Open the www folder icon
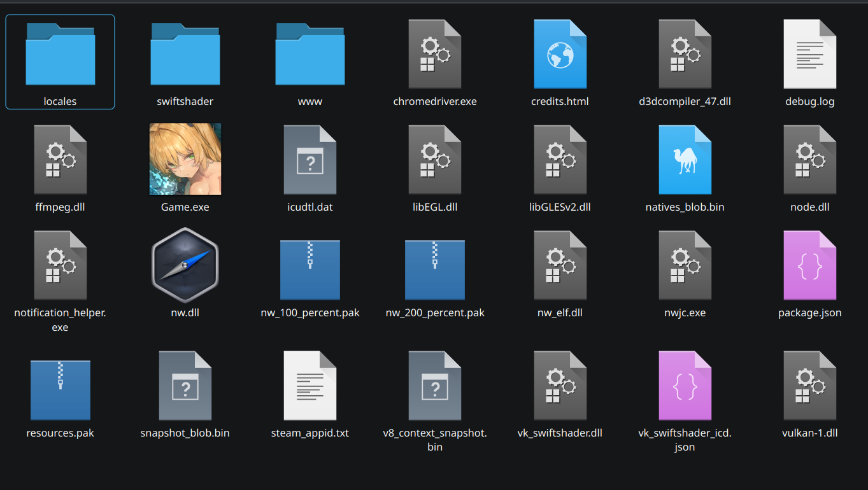868x490 pixels. pyautogui.click(x=310, y=54)
